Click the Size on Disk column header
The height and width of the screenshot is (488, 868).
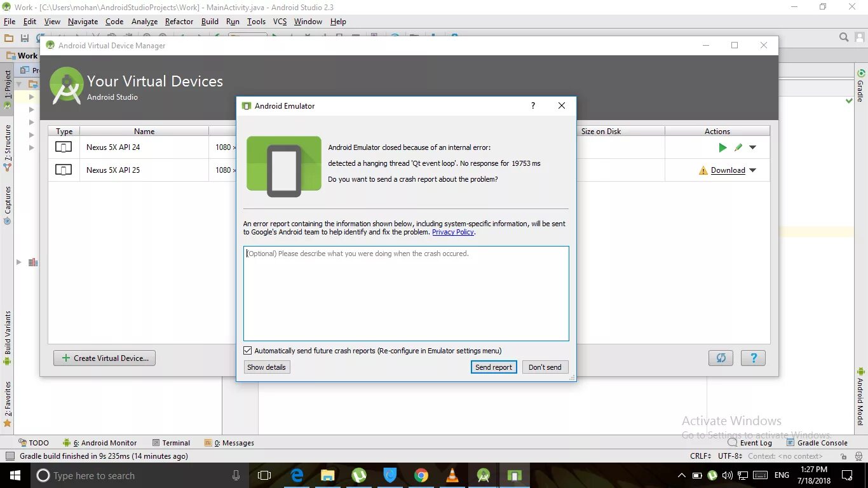[601, 132]
